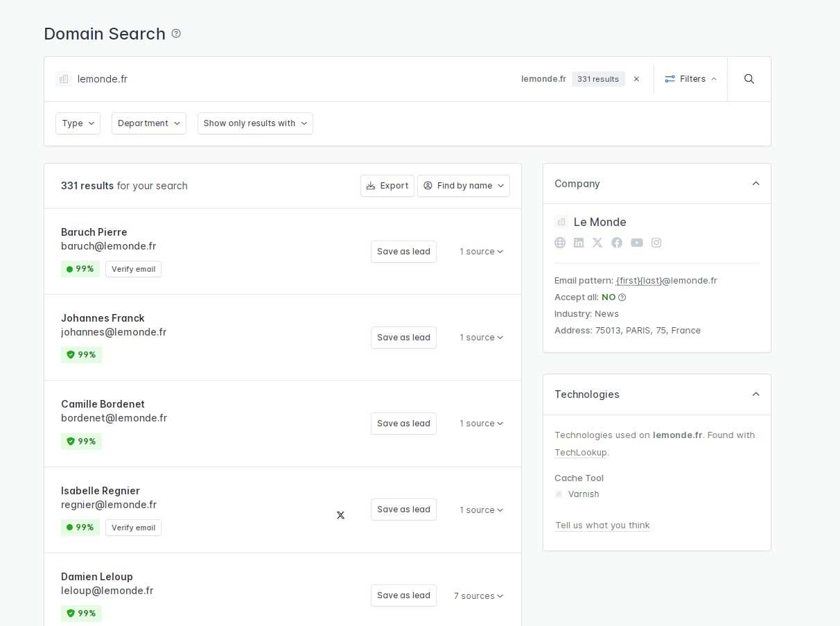
Task: Clear the lemonde.fr search query
Action: click(x=636, y=79)
